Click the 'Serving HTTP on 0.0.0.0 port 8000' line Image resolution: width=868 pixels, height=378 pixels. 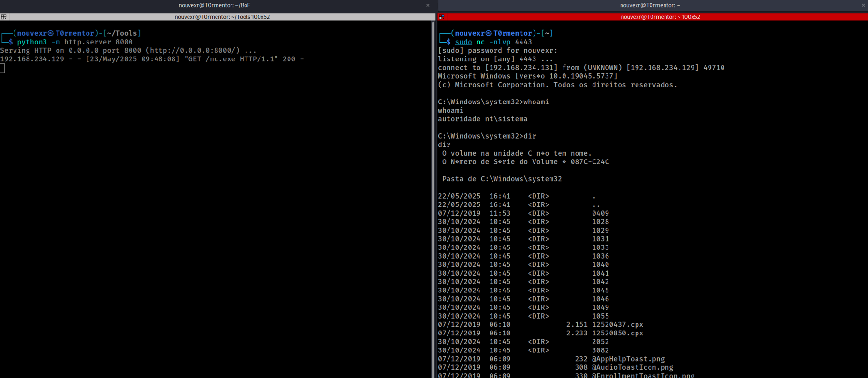click(129, 50)
